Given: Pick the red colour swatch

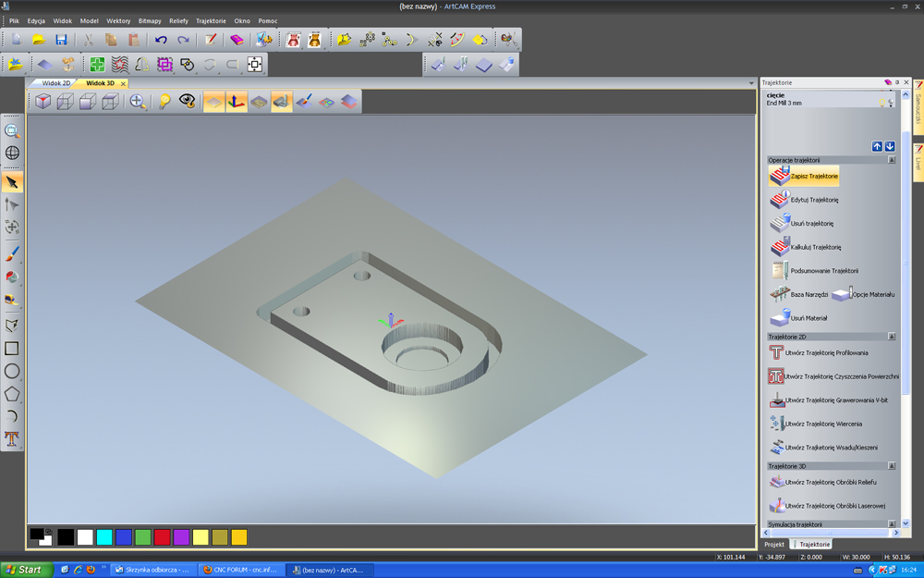Looking at the screenshot, I should coord(162,536).
